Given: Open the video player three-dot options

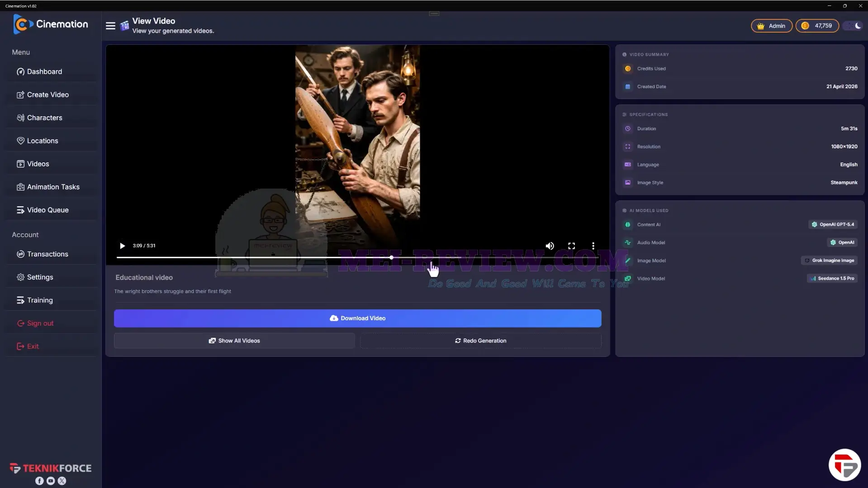Looking at the screenshot, I should 593,246.
